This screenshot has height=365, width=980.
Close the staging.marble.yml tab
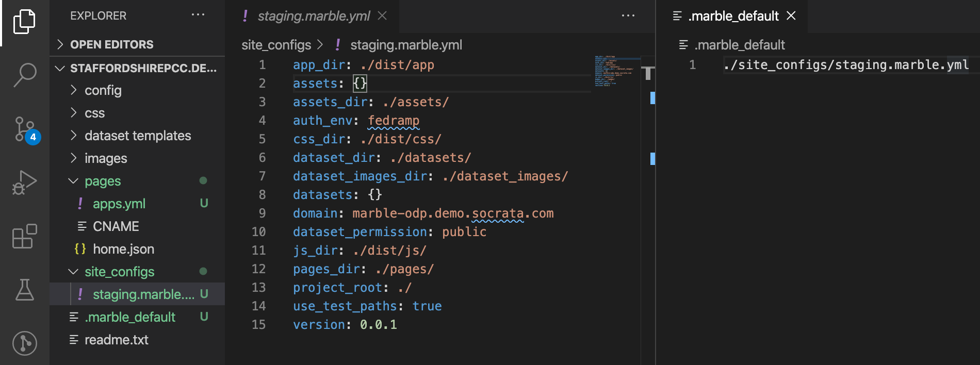382,16
